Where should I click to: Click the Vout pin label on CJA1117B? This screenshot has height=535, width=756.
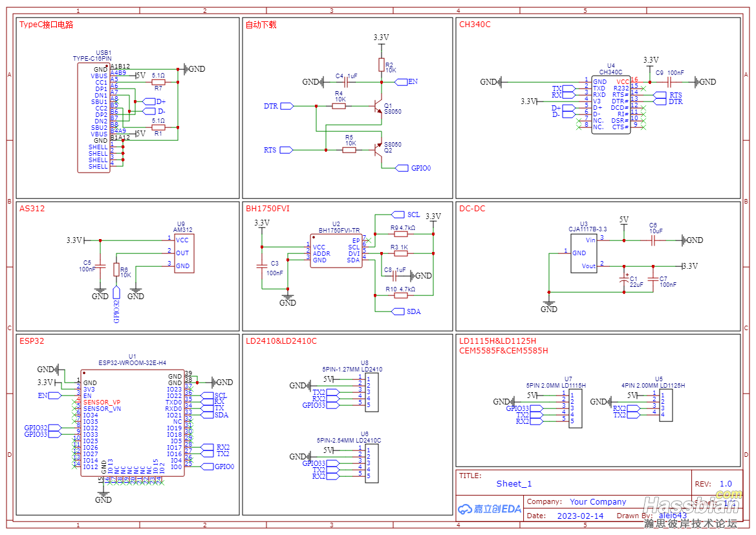click(x=589, y=266)
